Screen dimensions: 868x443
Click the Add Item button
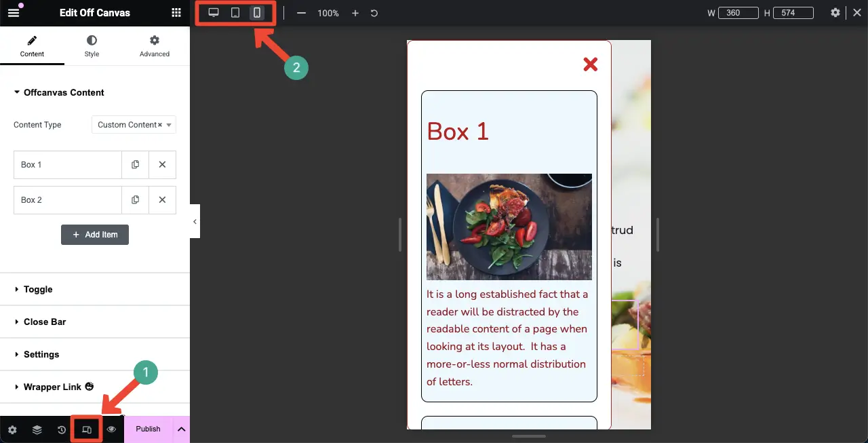[95, 235]
